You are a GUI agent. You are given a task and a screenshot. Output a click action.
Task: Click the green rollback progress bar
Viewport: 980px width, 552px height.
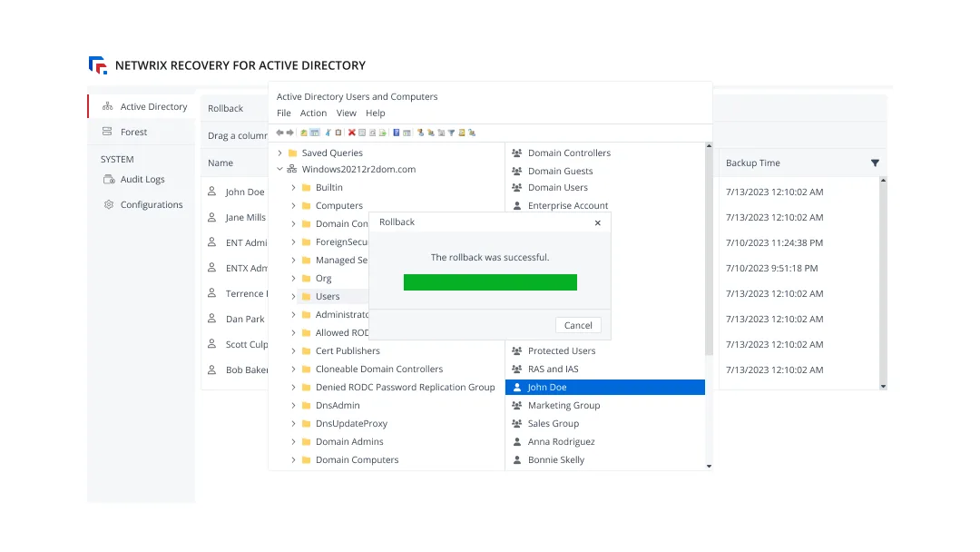[x=490, y=282]
